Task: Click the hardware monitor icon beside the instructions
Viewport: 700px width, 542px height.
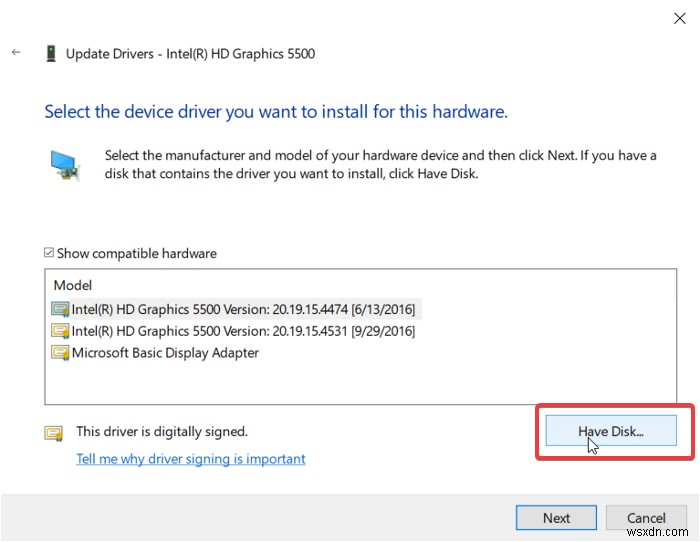Action: coord(65,165)
